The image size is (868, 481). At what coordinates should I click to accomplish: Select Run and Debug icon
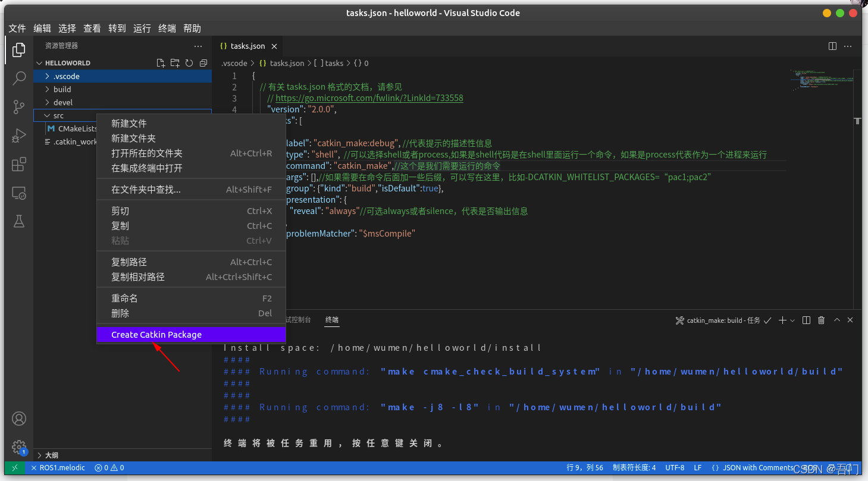18,135
